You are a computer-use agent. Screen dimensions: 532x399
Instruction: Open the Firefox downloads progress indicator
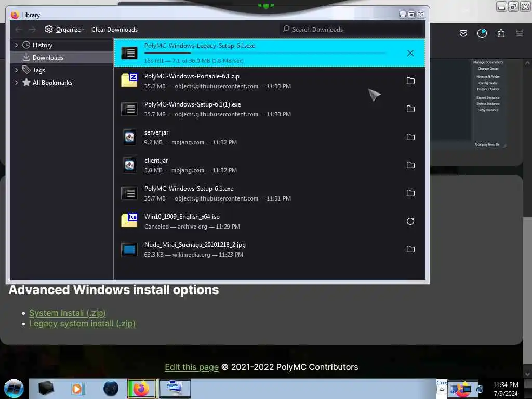tap(482, 33)
